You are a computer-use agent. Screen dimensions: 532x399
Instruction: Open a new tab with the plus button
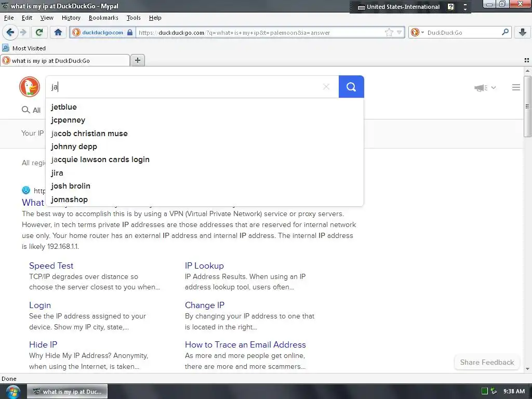(x=137, y=60)
